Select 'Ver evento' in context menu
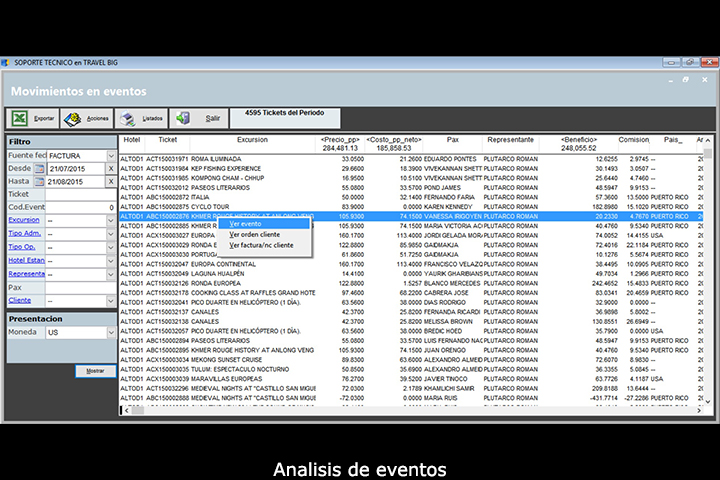Image resolution: width=720 pixels, height=480 pixels. 245,224
